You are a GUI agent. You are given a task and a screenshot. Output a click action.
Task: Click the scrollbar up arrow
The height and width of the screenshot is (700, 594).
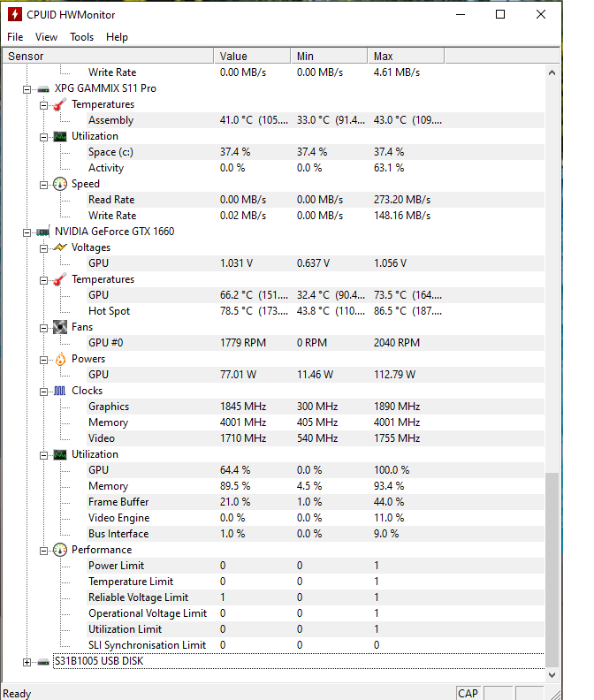(x=552, y=72)
